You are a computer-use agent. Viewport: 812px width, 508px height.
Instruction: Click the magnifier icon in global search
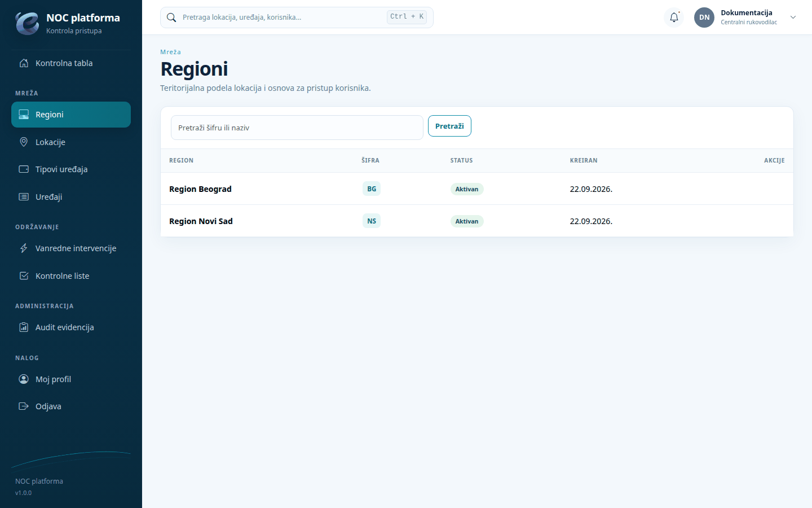[171, 17]
